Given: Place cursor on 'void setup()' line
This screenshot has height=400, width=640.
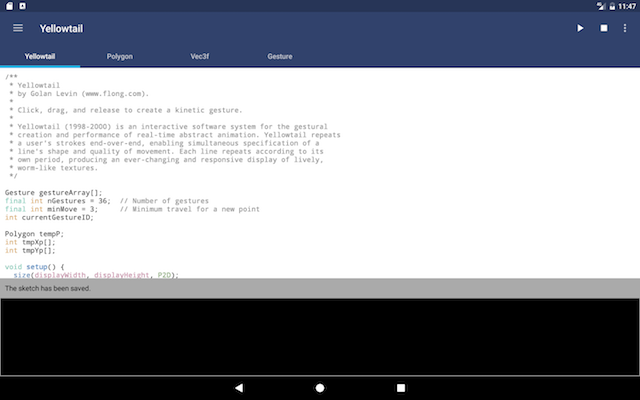Looking at the screenshot, I should [35, 267].
